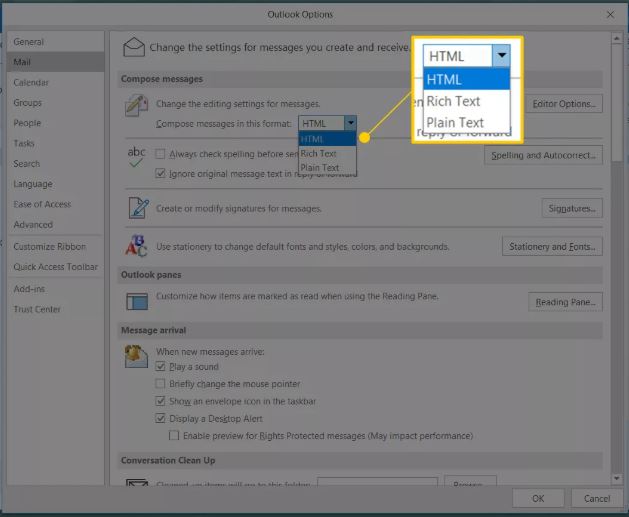Enable always check spelling before sending
629x517 pixels.
click(x=160, y=154)
